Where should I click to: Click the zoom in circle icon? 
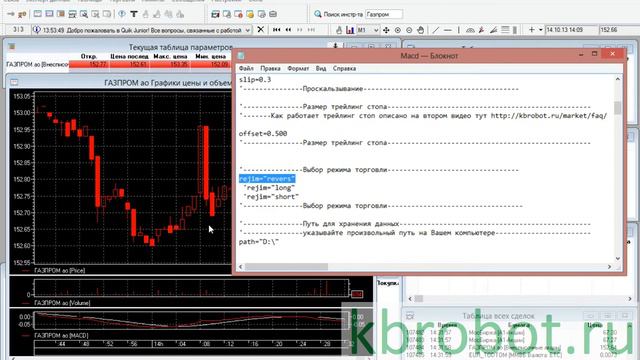(x=398, y=30)
